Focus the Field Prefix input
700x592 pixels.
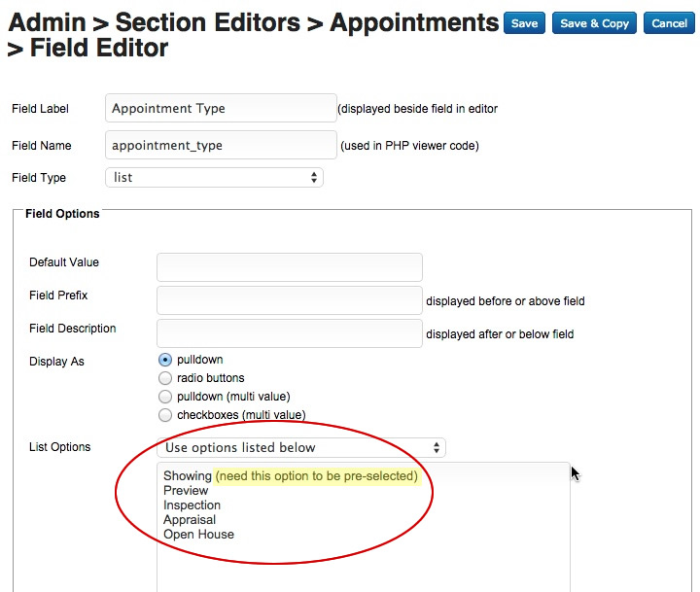(x=289, y=300)
